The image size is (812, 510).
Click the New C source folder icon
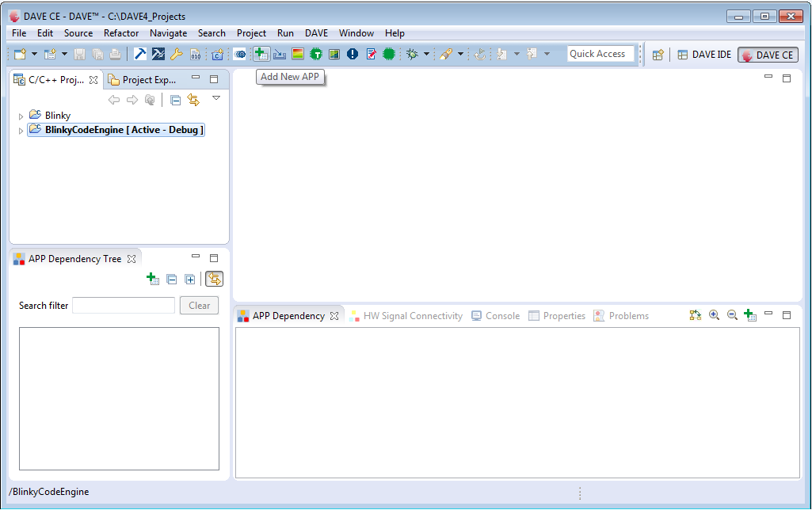[x=218, y=54]
